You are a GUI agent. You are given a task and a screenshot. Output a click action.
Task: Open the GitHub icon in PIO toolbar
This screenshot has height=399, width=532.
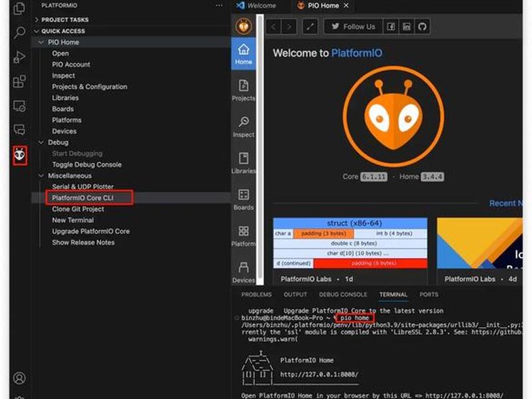422,27
